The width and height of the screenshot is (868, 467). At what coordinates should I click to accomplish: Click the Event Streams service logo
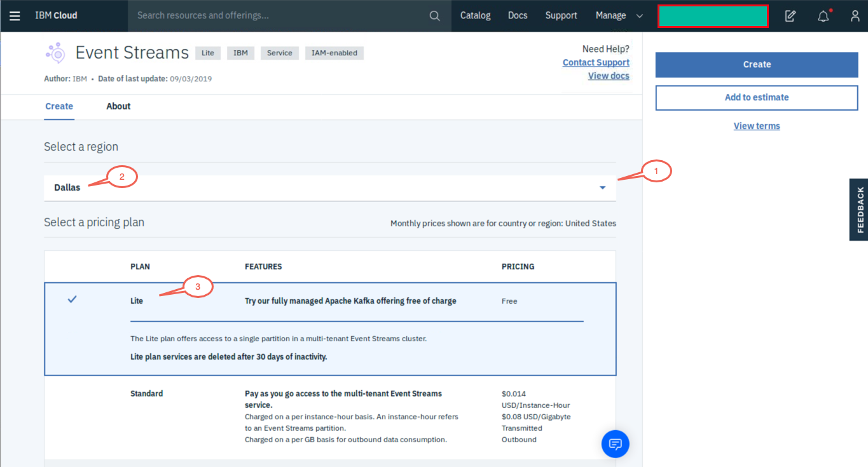tap(56, 53)
